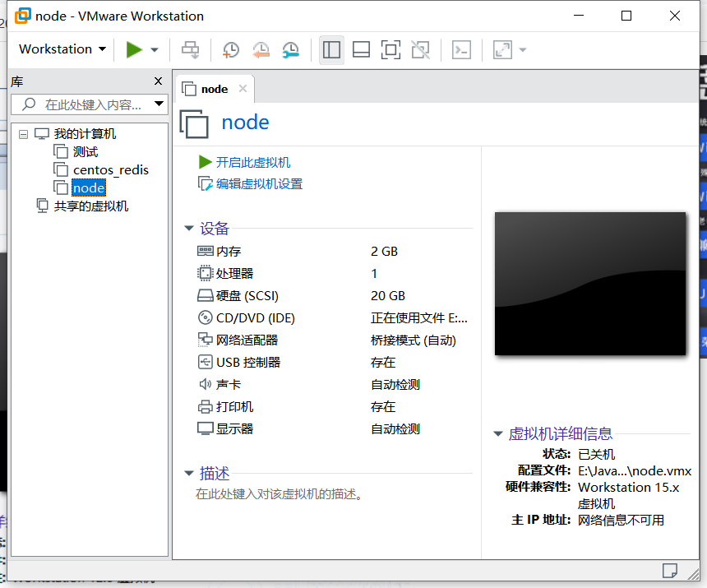Open the library search filter dropdown
The width and height of the screenshot is (707, 588).
159,104
